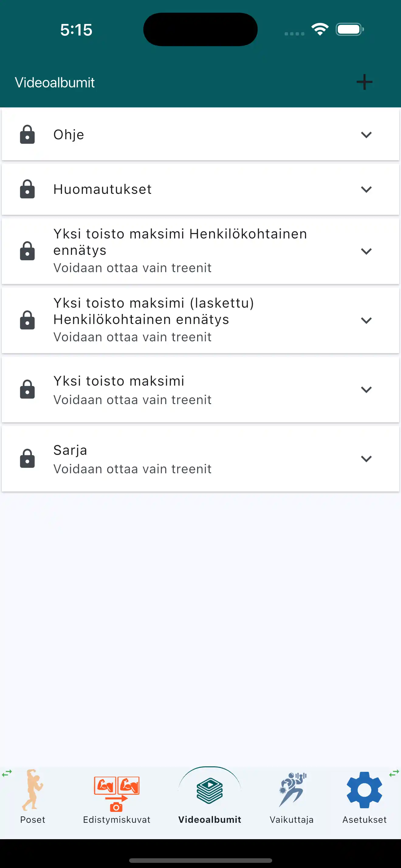Expand the Huomautukset album chevron

366,189
